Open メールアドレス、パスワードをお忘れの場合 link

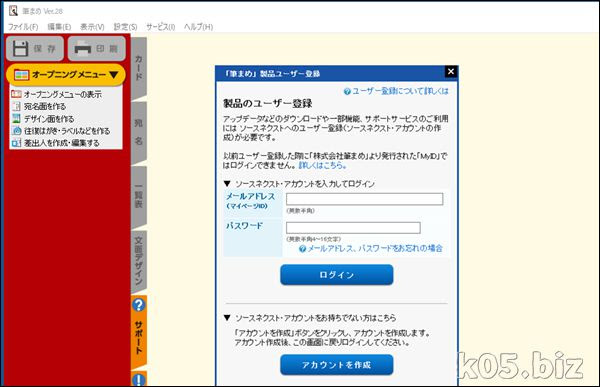coord(371,248)
